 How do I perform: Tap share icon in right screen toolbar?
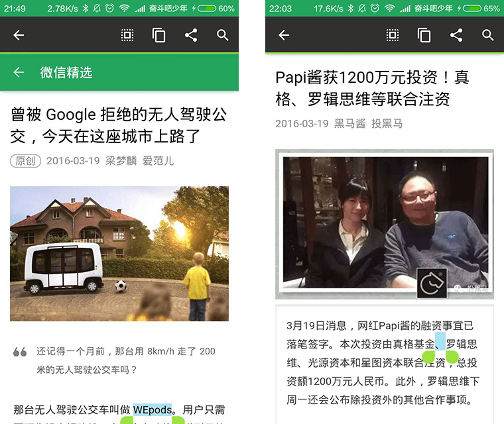456,35
